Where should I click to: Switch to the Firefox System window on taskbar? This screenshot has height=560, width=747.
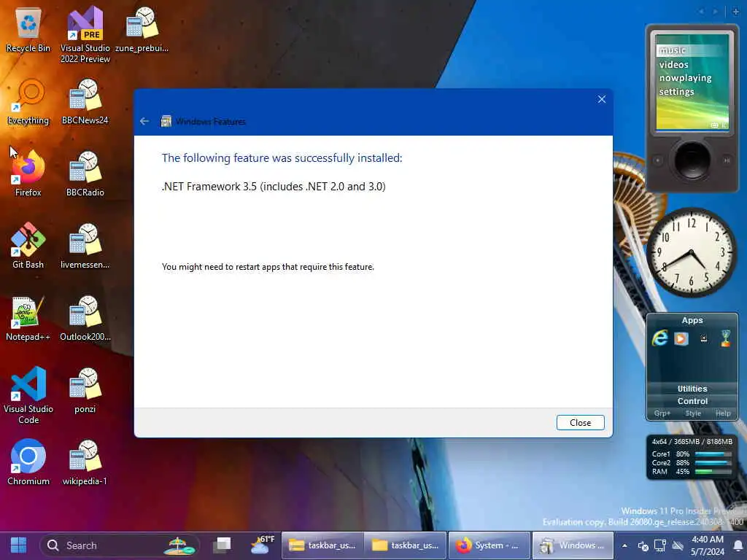(x=489, y=545)
